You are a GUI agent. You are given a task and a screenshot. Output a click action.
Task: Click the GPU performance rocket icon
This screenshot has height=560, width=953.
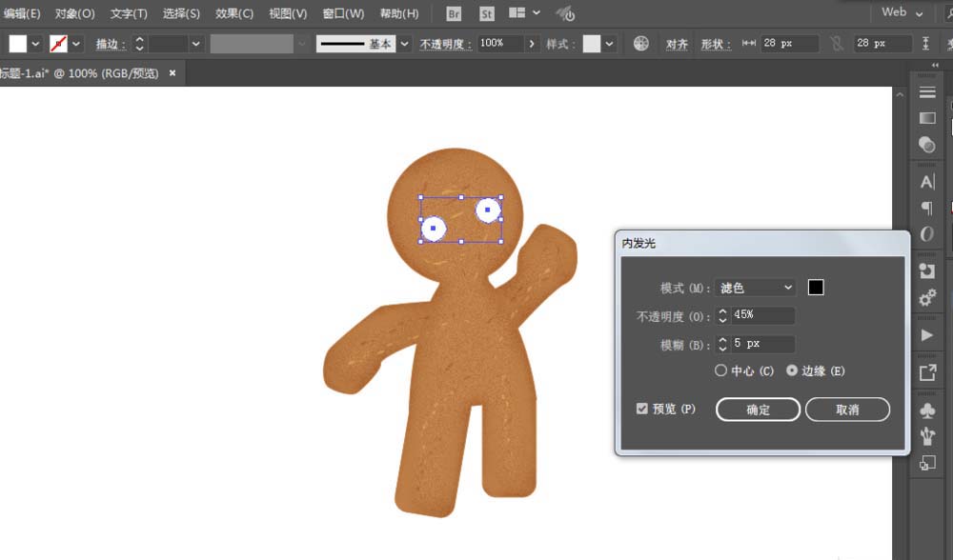point(565,13)
